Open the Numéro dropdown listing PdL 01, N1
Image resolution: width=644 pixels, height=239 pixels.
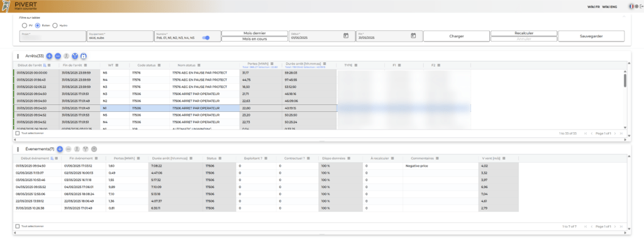(187, 36)
